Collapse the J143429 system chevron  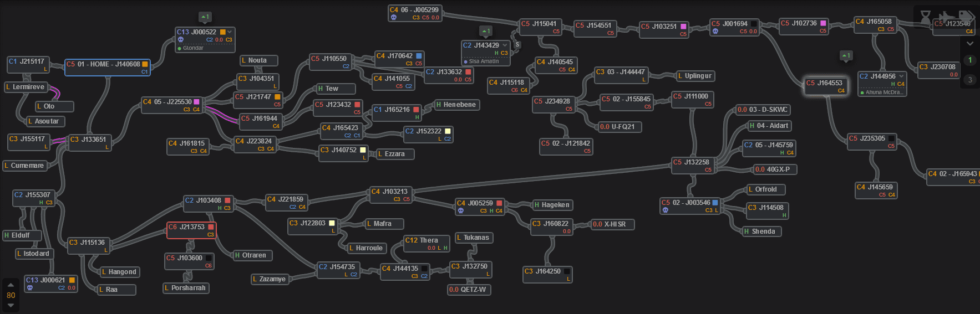tap(505, 45)
